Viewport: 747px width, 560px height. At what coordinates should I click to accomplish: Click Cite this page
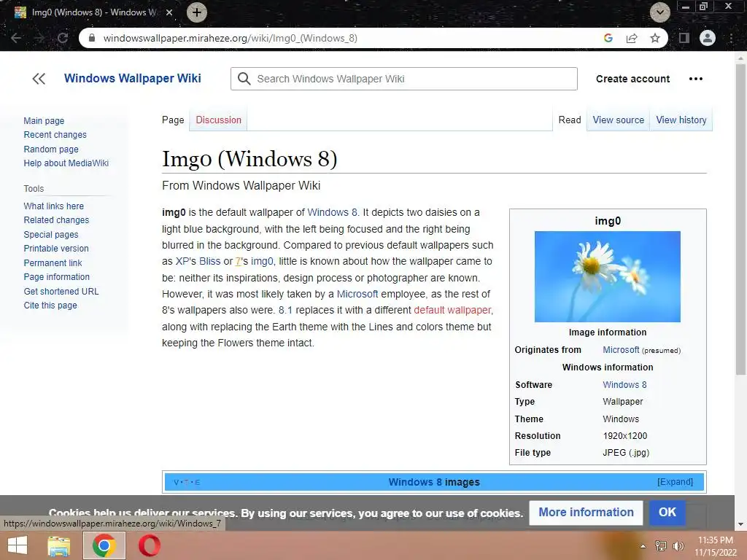point(50,306)
